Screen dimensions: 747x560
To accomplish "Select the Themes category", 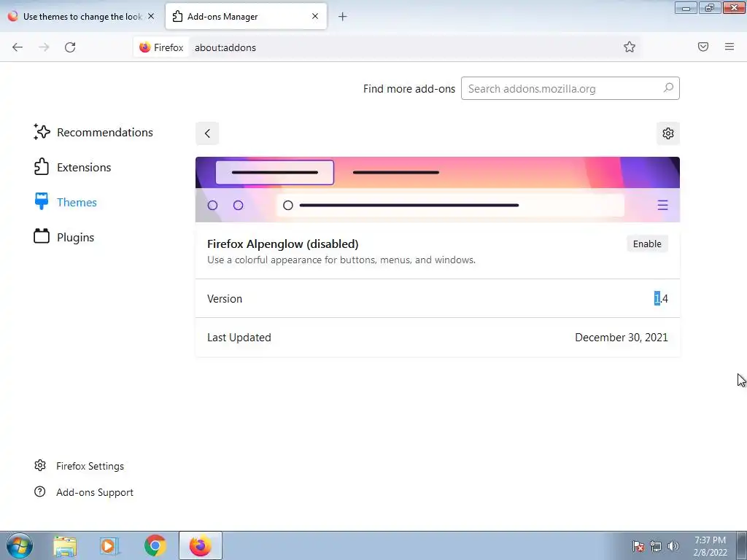I will pyautogui.click(x=65, y=203).
